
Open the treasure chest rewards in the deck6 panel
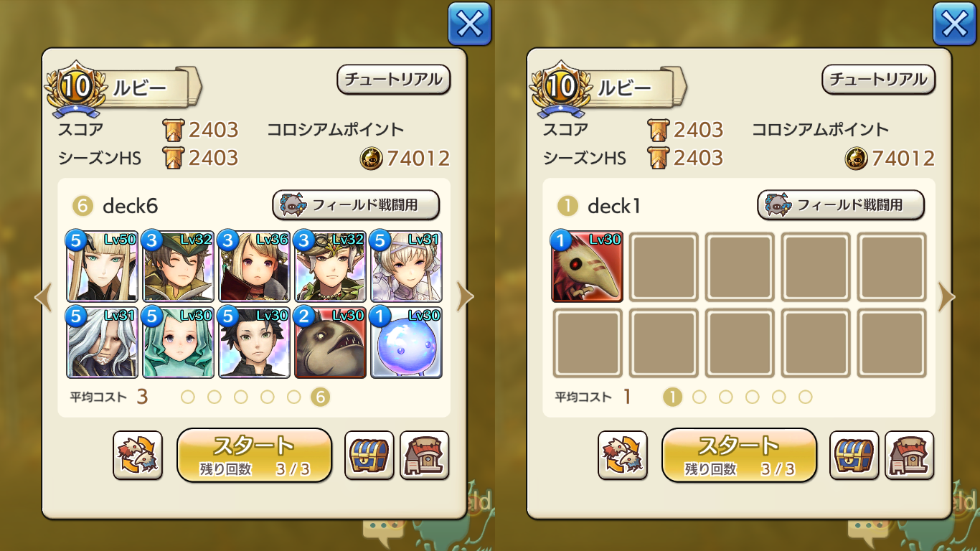369,455
